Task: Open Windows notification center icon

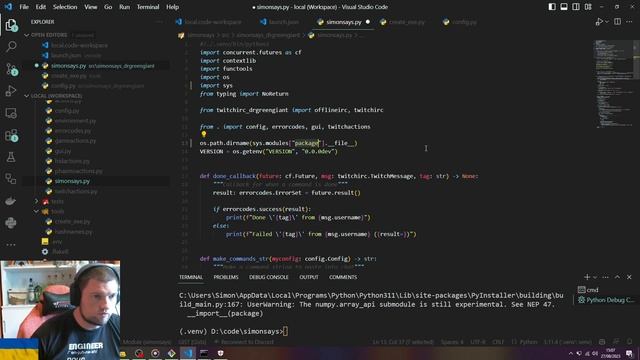Action: click(x=629, y=353)
